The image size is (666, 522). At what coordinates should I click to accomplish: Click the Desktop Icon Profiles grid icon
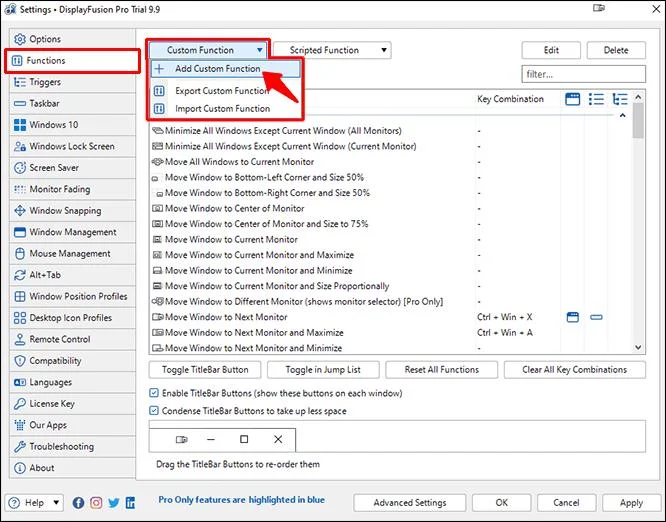(x=20, y=318)
